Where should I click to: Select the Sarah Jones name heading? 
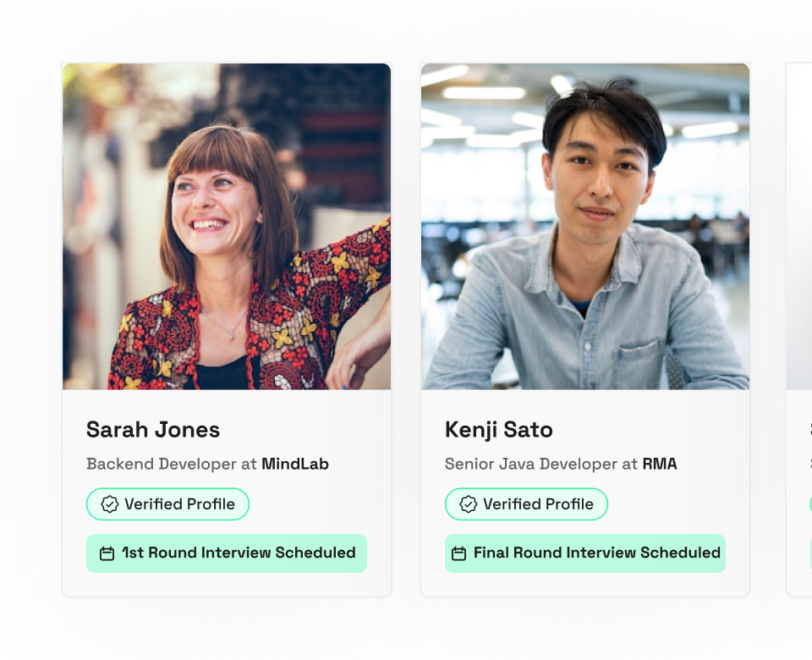153,430
